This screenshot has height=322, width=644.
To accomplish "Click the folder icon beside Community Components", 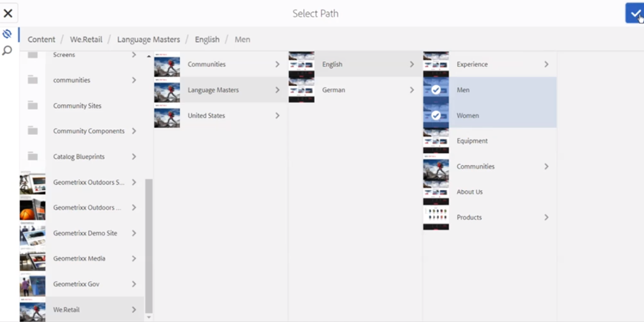I will [x=33, y=131].
